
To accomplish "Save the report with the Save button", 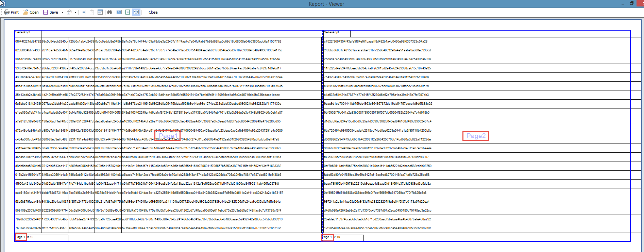I will [x=51, y=12].
